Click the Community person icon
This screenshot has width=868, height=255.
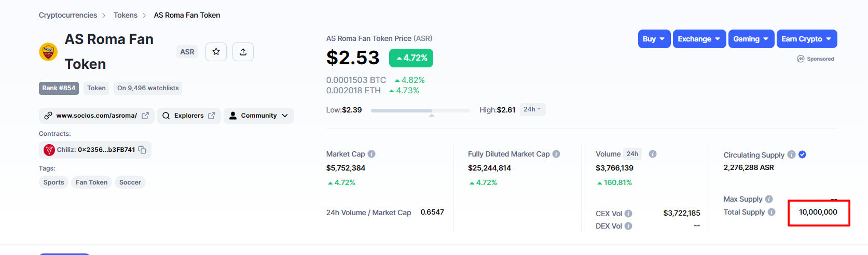click(x=233, y=116)
